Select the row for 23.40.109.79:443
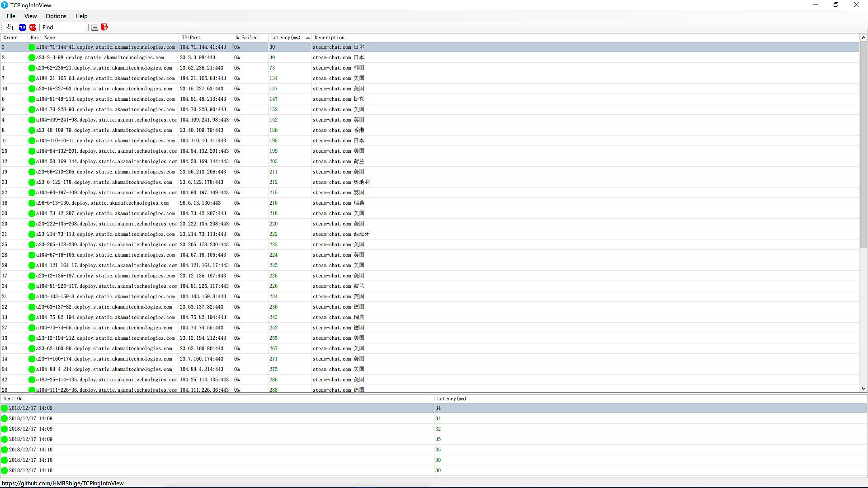868x488 pixels. coord(201,130)
